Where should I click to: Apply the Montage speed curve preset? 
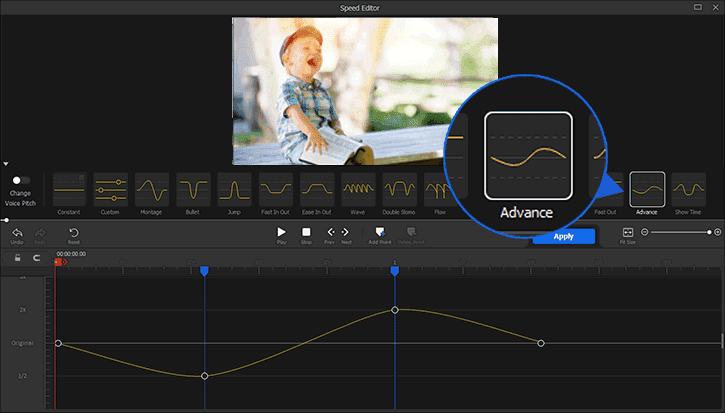point(151,189)
